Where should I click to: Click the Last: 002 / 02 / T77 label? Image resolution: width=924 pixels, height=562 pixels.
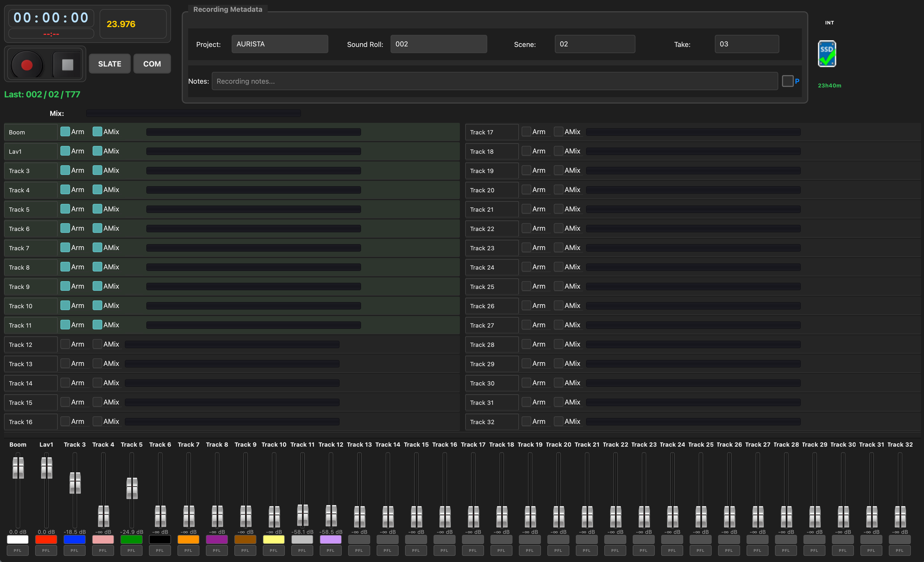tap(42, 94)
